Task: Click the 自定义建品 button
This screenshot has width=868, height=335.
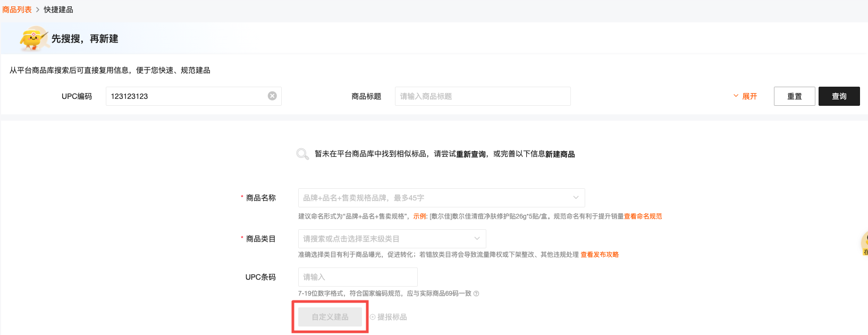Action: [330, 317]
